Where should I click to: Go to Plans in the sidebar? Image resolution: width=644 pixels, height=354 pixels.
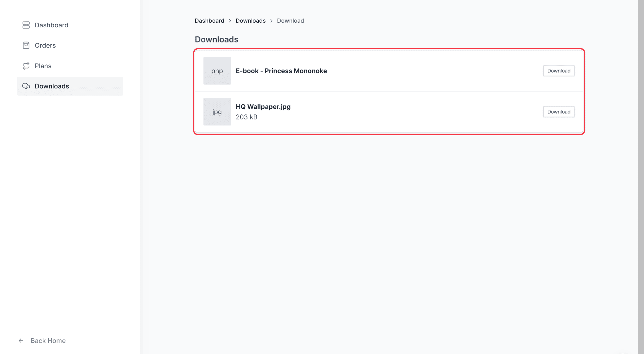pyautogui.click(x=43, y=66)
